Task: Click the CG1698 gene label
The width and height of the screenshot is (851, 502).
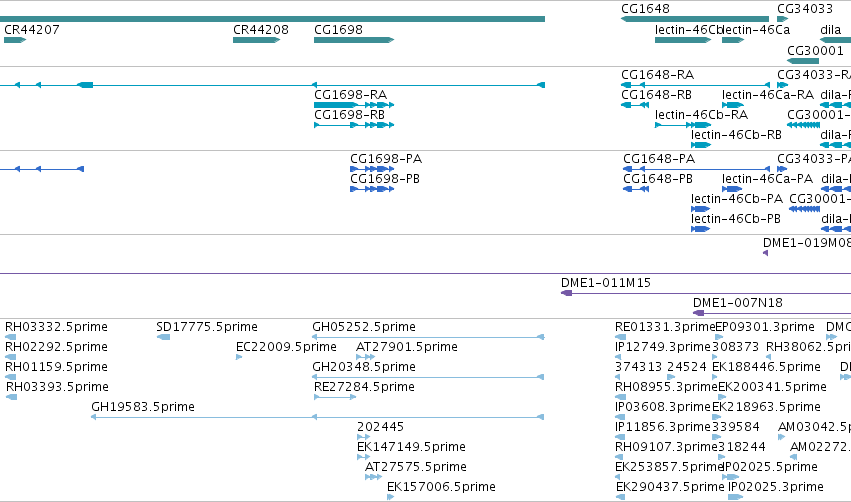Action: point(338,30)
